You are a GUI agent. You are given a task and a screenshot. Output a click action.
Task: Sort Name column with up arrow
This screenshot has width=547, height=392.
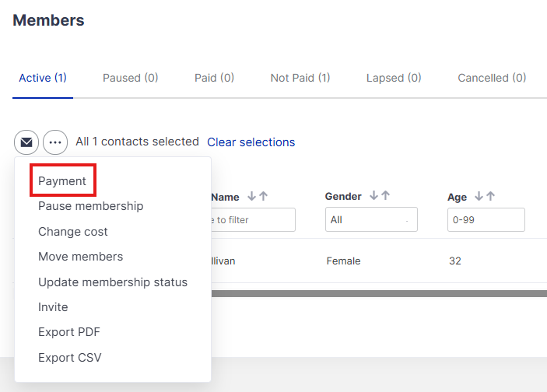click(x=263, y=197)
